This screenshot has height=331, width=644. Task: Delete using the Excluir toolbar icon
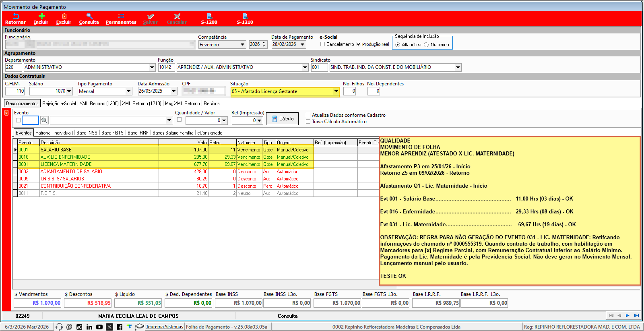[x=64, y=17]
